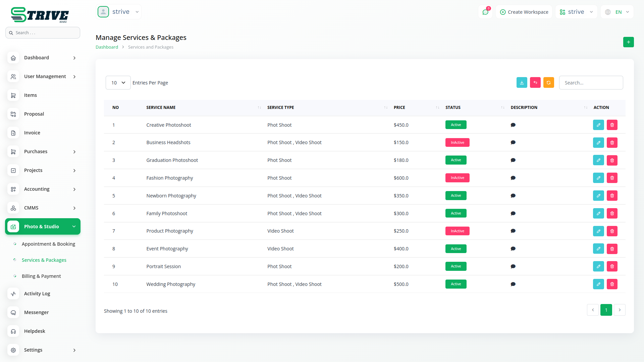Collapse the Photo & Studio menu
This screenshot has width=644, height=362.
pyautogui.click(x=43, y=227)
